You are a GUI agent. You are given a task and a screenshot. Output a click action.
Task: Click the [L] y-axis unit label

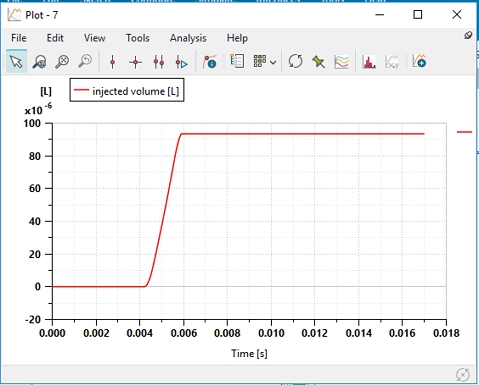tap(46, 91)
